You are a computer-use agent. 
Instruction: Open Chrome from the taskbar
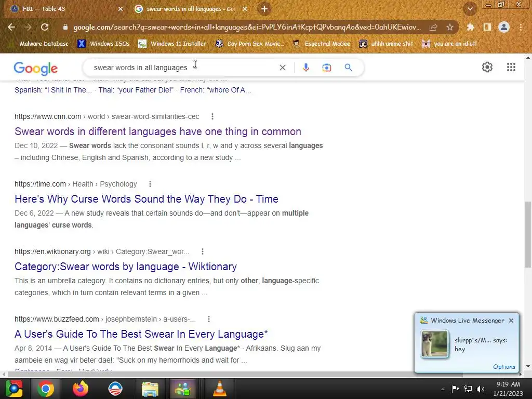(46, 389)
